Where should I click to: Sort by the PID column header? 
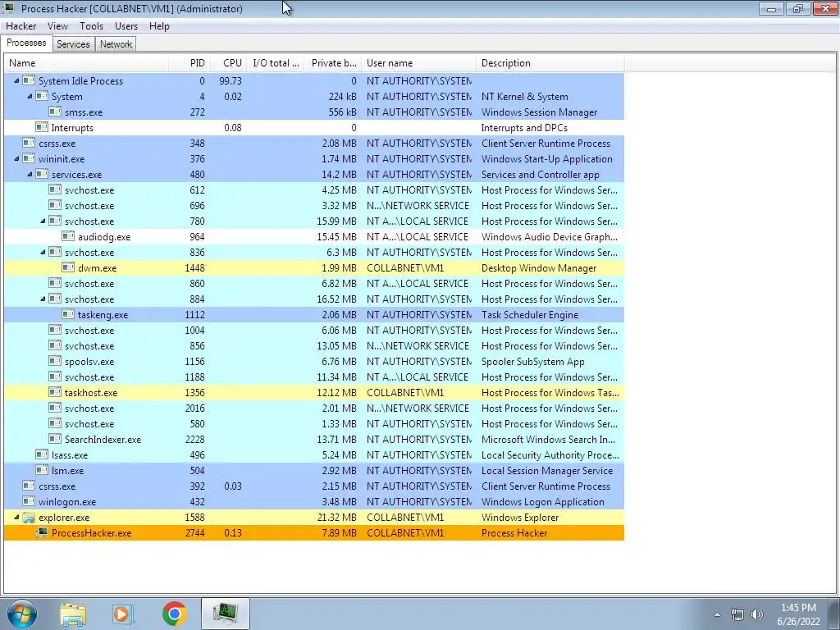(189, 62)
